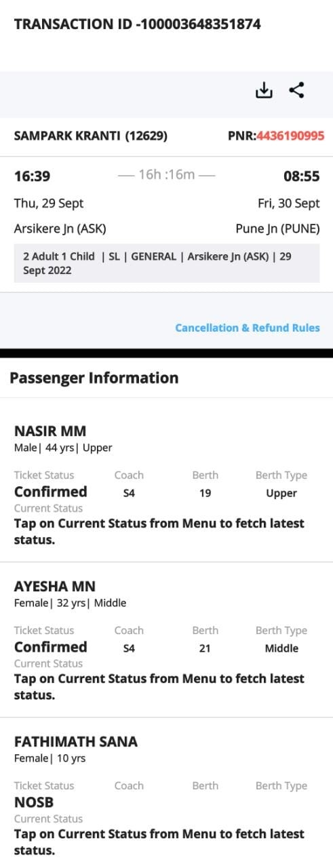333x868 pixels.
Task: Tap passenger name AYESHA MN
Action: tap(55, 587)
